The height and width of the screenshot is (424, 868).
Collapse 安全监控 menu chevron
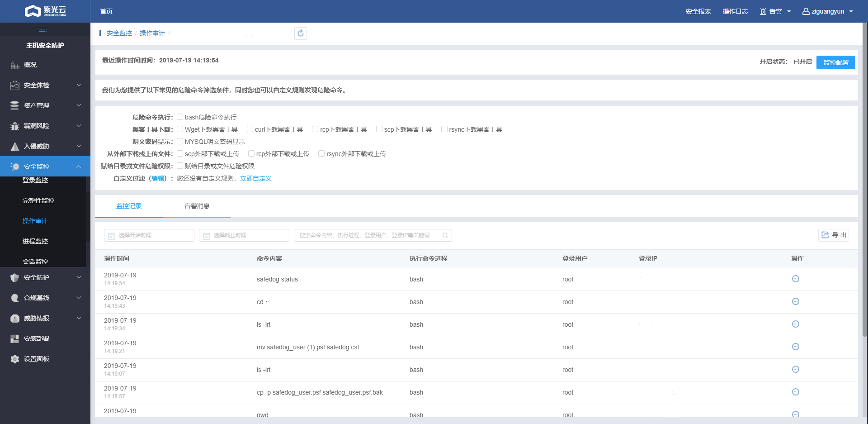79,167
